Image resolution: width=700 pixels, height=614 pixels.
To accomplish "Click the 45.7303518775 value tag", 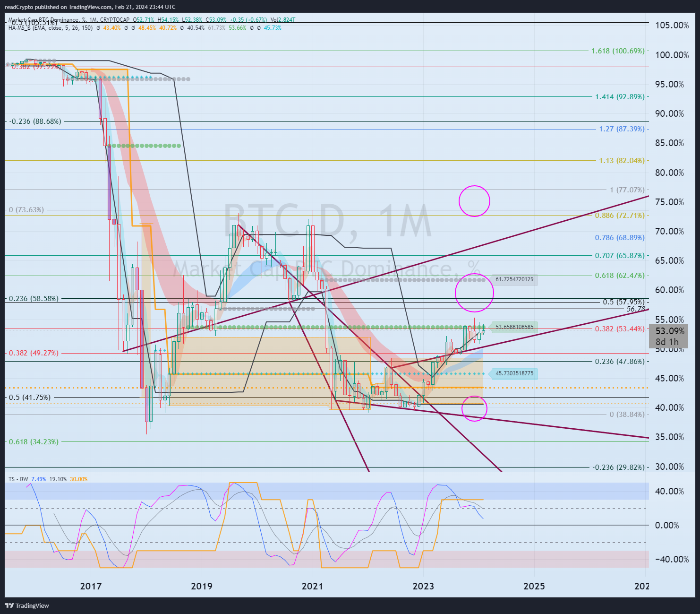I will coord(514,373).
